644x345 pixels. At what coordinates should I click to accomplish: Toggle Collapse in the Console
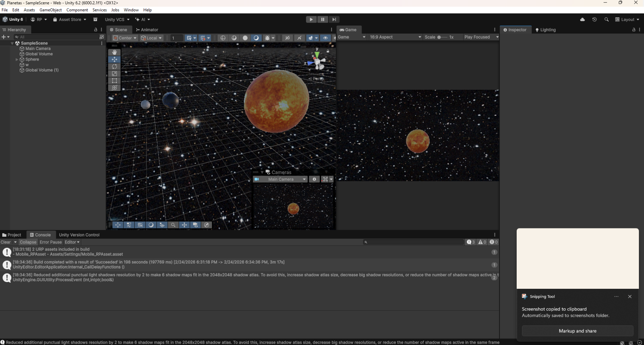click(x=28, y=242)
